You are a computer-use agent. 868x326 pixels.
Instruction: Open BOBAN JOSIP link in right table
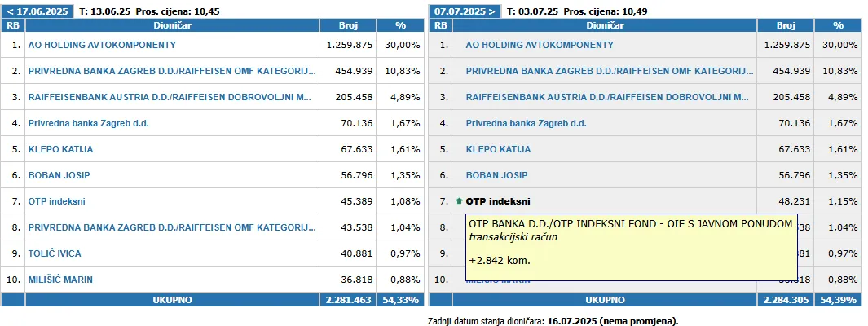pos(496,175)
